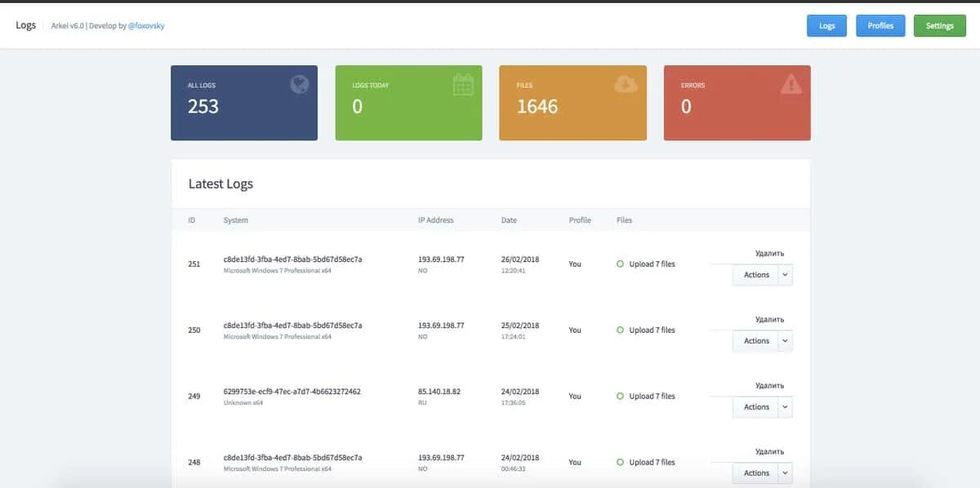Expand Actions dropdown arrow for log 250
This screenshot has height=488, width=980.
786,341
